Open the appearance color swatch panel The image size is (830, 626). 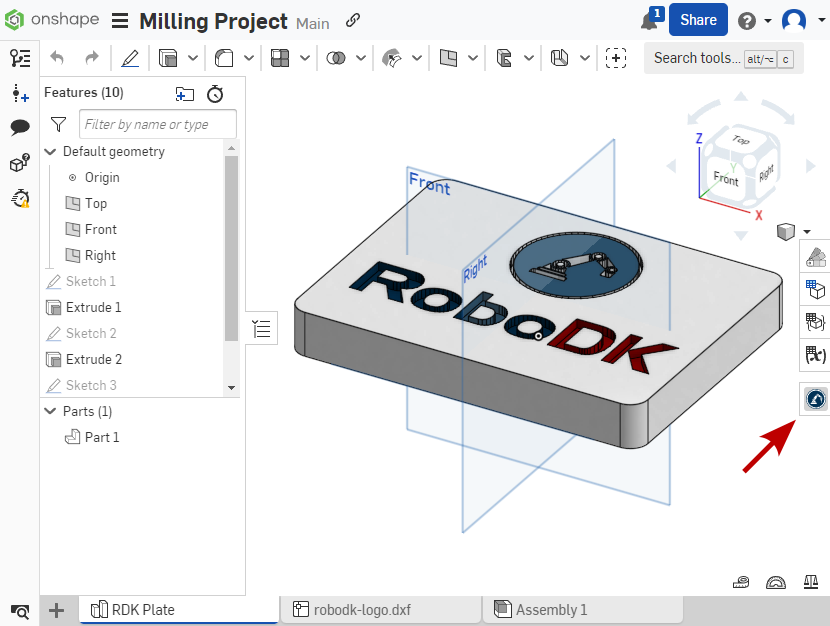(x=814, y=256)
